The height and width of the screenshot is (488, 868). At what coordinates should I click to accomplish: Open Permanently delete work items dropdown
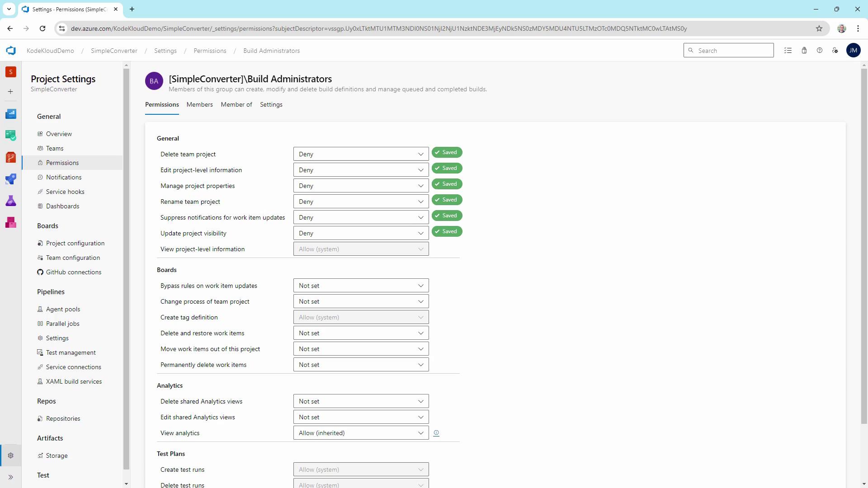(361, 365)
